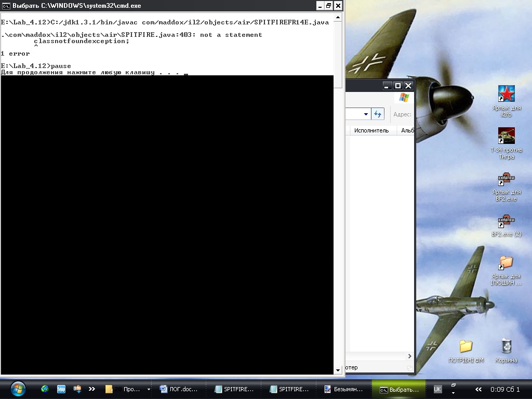Open the address dropdown arrow in background window

[366, 114]
